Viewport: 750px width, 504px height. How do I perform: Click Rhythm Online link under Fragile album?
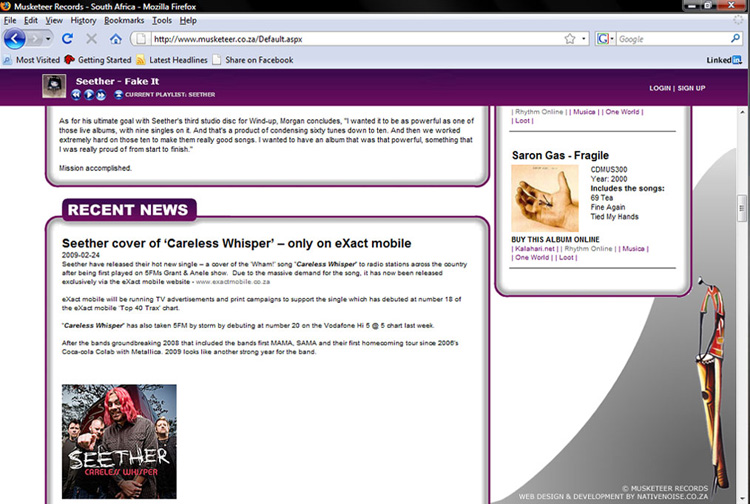click(x=588, y=249)
